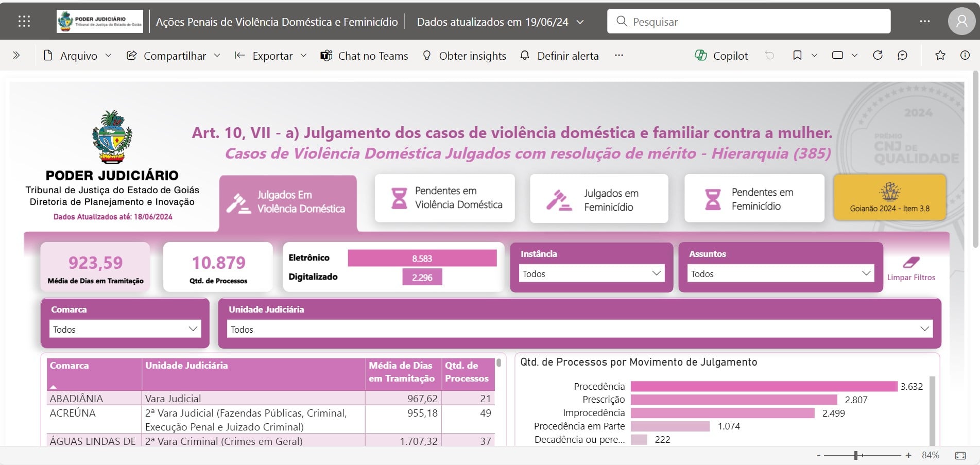Click the fit to page icon
Screen dimensions: 980x465
(960, 456)
